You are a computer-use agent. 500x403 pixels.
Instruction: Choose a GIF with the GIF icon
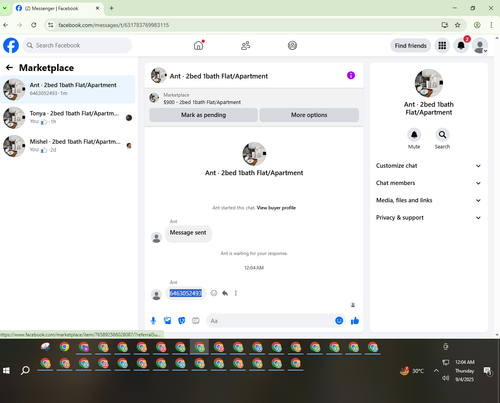pos(196,321)
